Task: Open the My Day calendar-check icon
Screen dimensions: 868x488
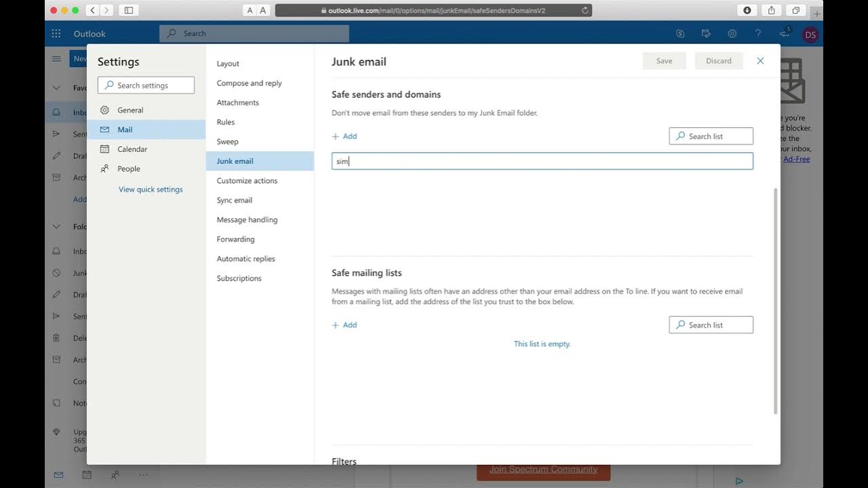Action: (706, 33)
